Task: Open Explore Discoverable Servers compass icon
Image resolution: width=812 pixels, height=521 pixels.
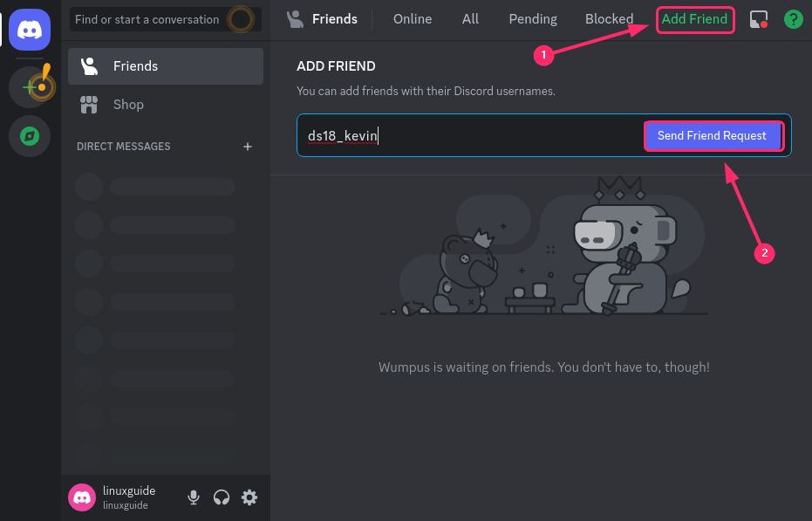Action: [x=30, y=136]
